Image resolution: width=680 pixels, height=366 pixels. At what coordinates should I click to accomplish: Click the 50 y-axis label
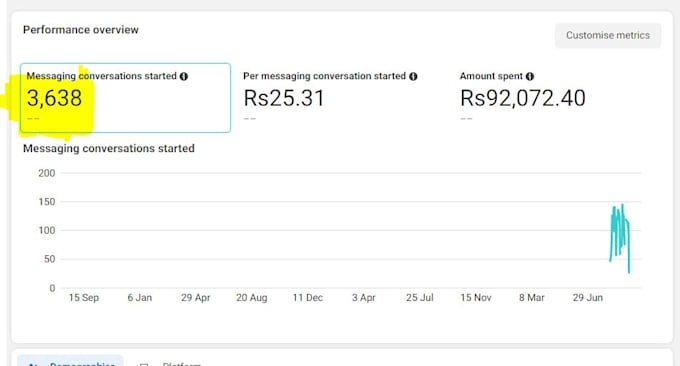click(49, 259)
